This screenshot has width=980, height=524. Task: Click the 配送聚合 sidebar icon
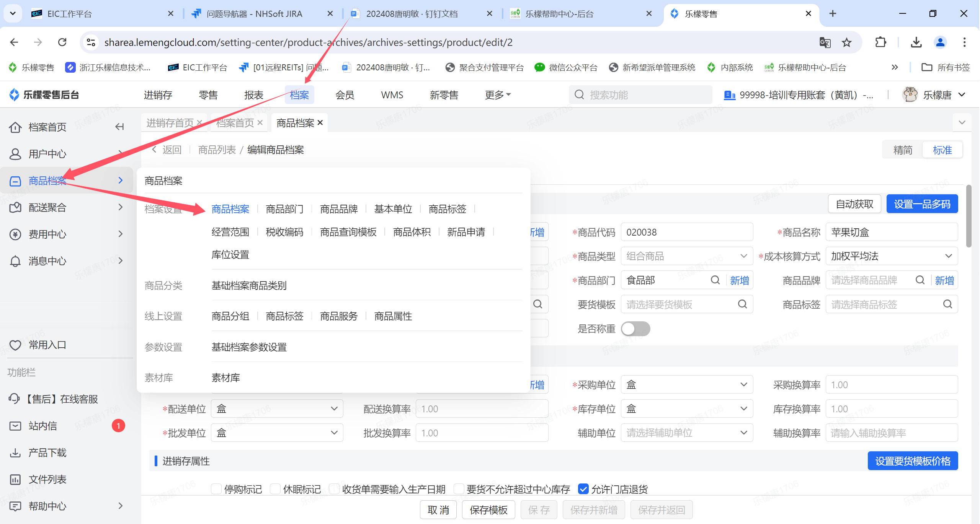(x=15, y=207)
